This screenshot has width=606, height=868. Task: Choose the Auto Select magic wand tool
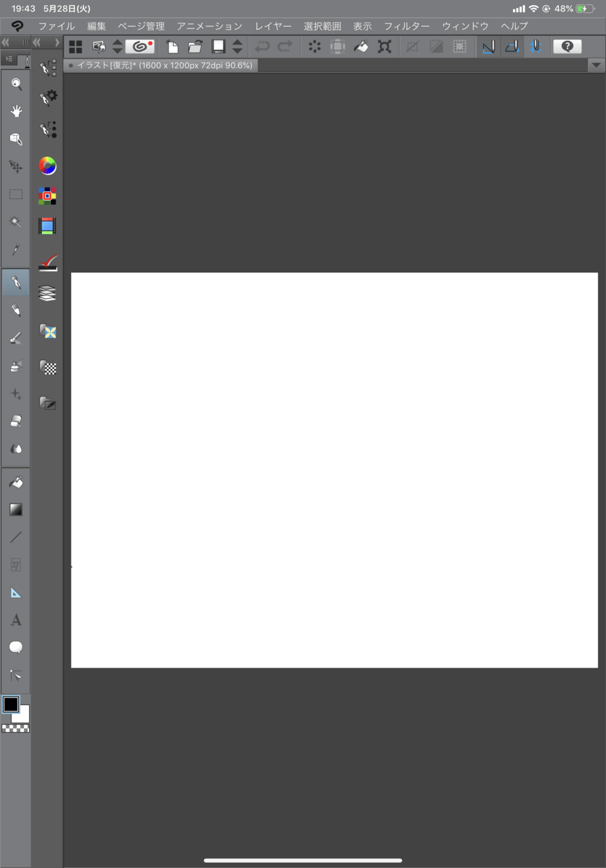coord(16,222)
